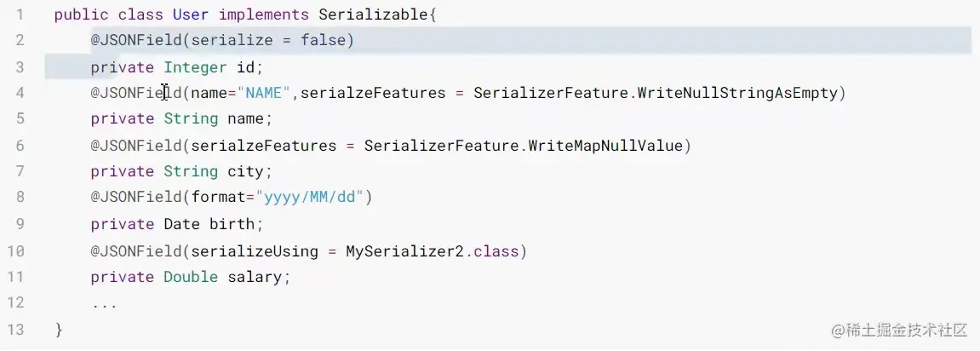
Task: Select the Serializable interface name
Action: pyautogui.click(x=373, y=15)
